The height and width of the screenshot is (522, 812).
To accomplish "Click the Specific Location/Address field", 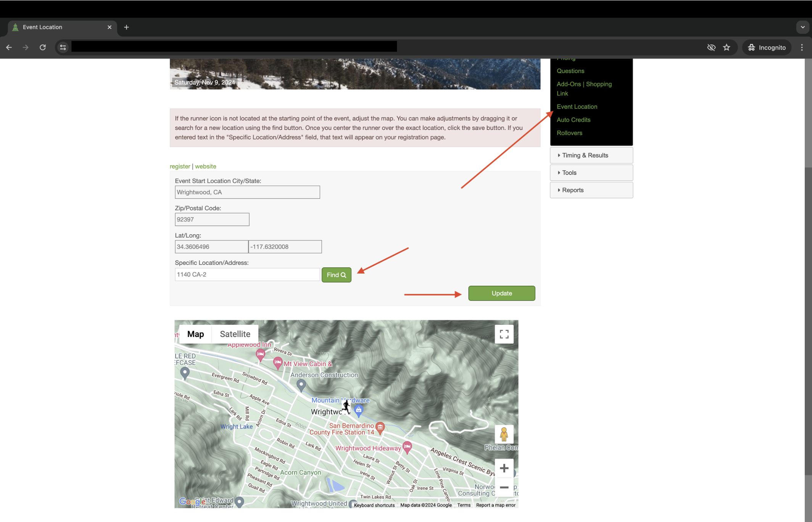I will point(247,274).
